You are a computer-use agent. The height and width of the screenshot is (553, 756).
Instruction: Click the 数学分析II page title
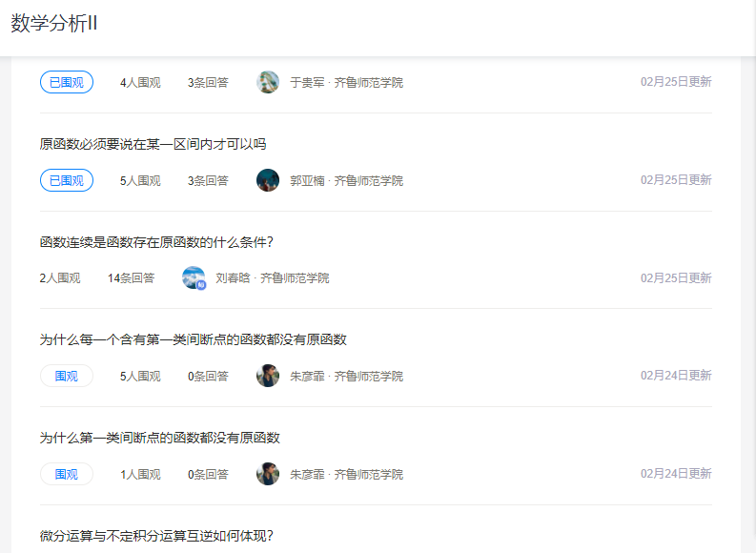[x=54, y=24]
